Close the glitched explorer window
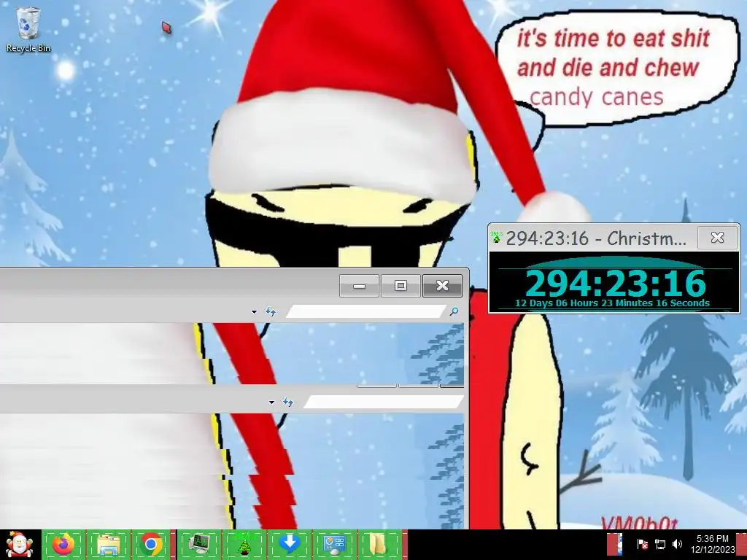 tap(442, 286)
